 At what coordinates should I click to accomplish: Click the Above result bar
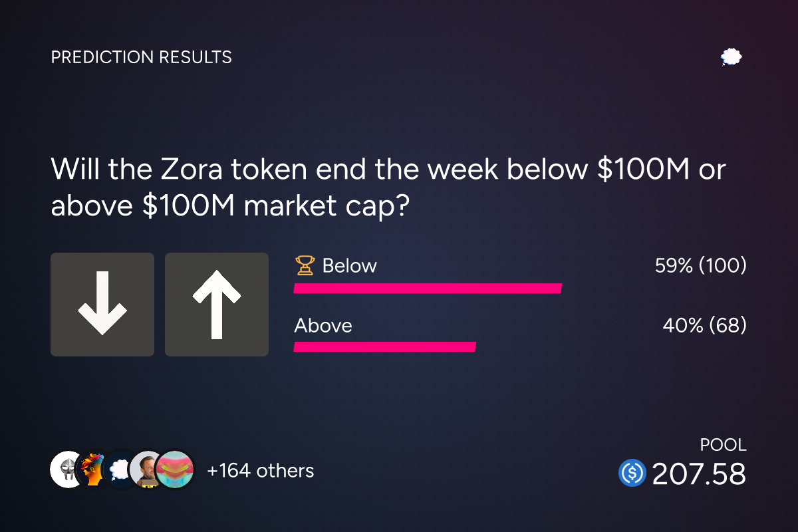[385, 346]
